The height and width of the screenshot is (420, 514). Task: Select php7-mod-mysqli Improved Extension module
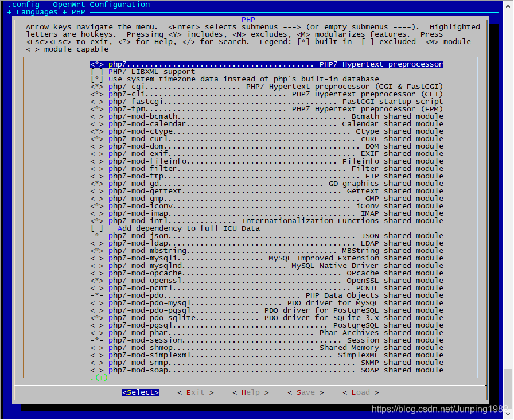click(267, 258)
